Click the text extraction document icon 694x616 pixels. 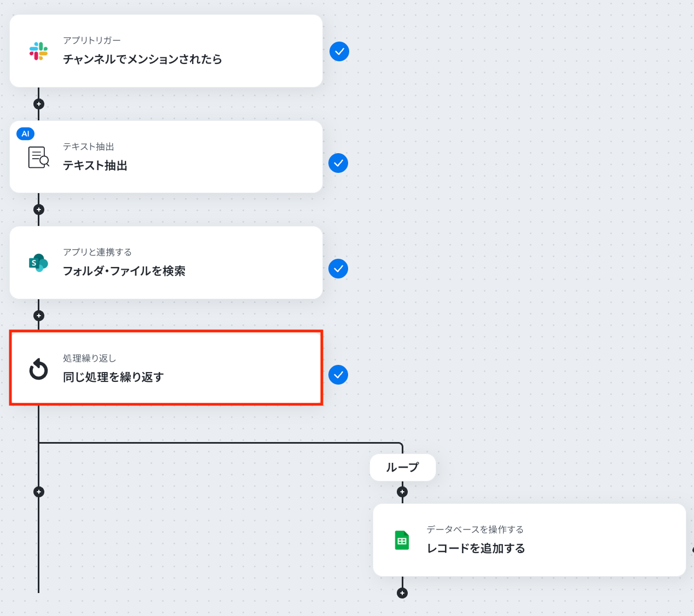(38, 157)
